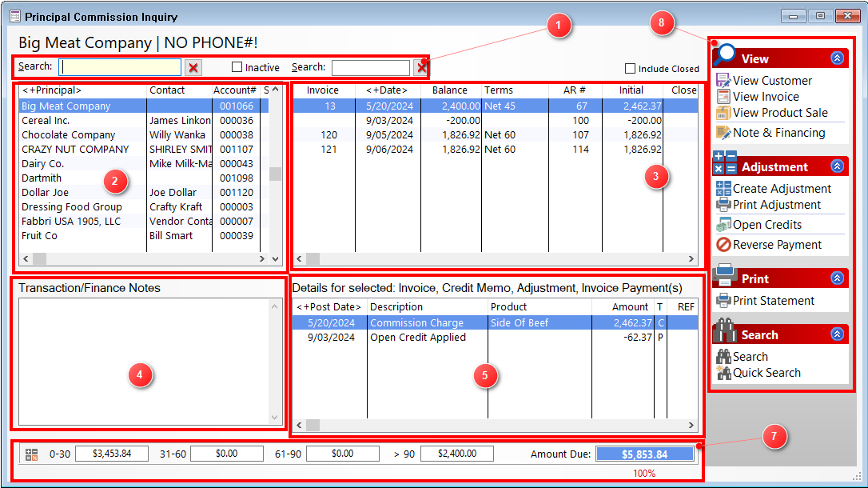Clear the principal search field with red X

pyautogui.click(x=193, y=67)
